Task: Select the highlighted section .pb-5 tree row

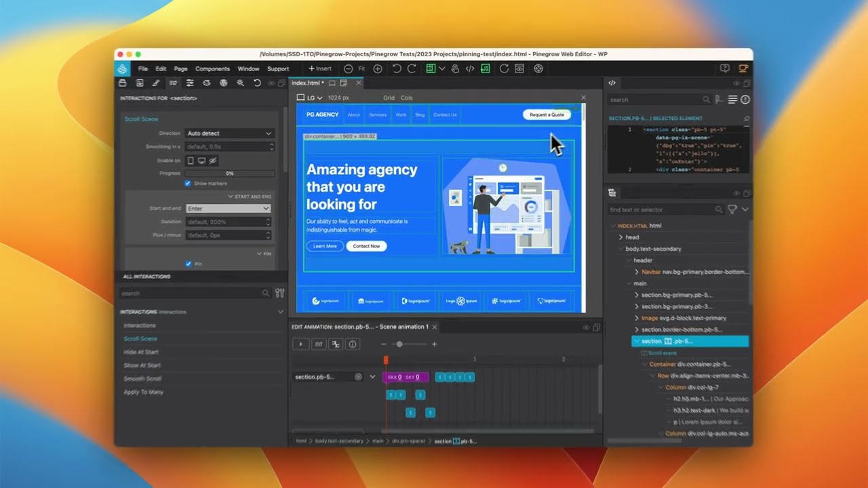Action: [690, 341]
